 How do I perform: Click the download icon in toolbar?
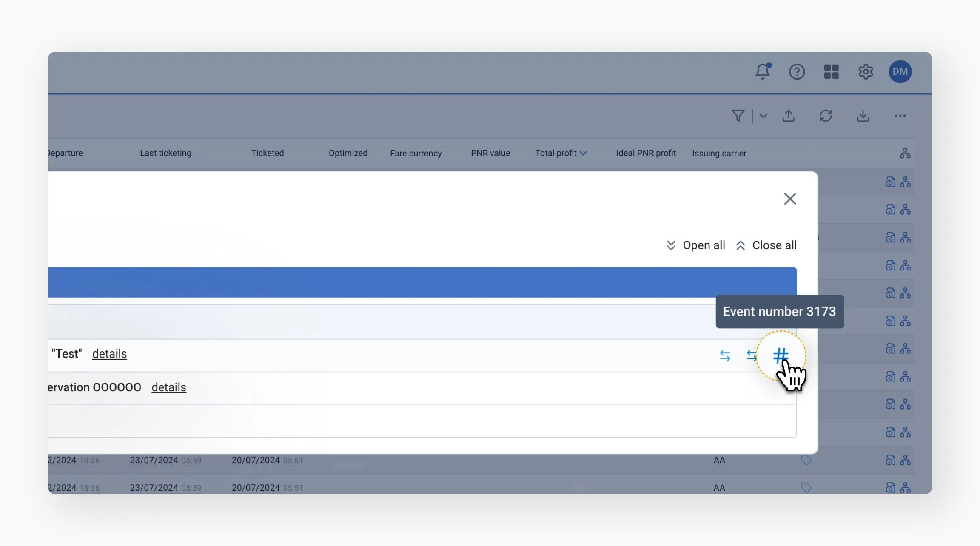click(x=863, y=116)
